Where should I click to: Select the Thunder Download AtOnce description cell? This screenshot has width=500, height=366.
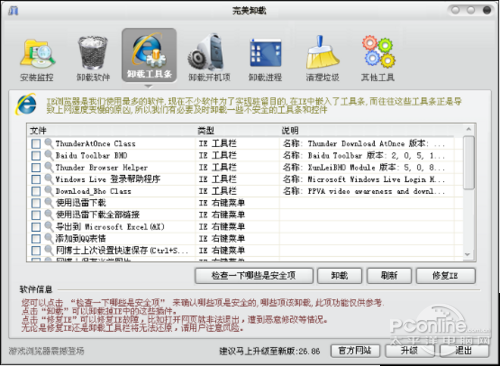(363, 143)
